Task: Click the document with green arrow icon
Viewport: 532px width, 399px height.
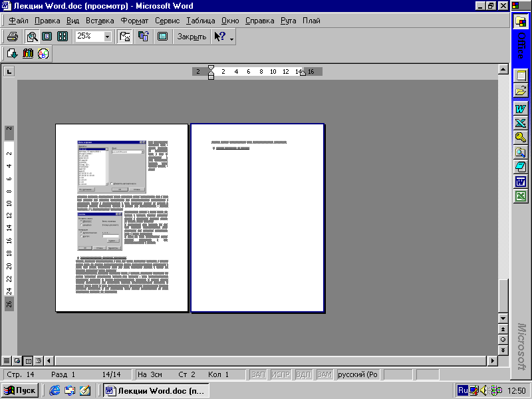Action: click(x=12, y=54)
